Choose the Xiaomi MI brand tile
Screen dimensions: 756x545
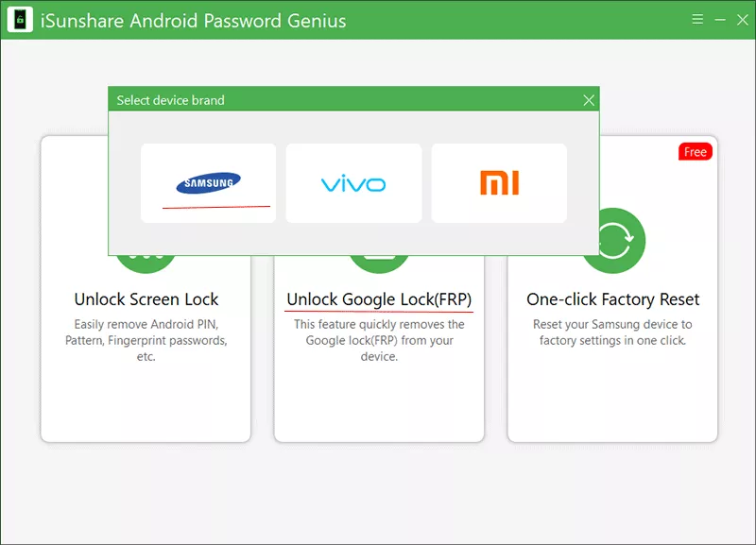[x=499, y=183]
